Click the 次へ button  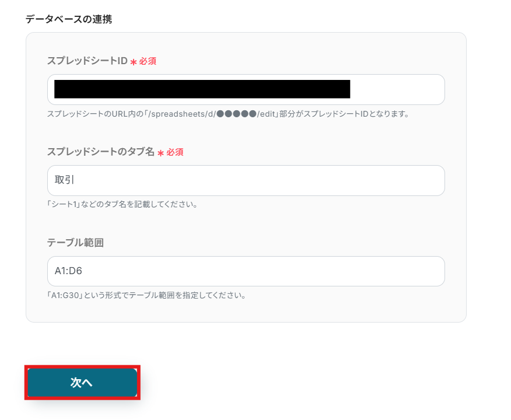[x=82, y=383]
